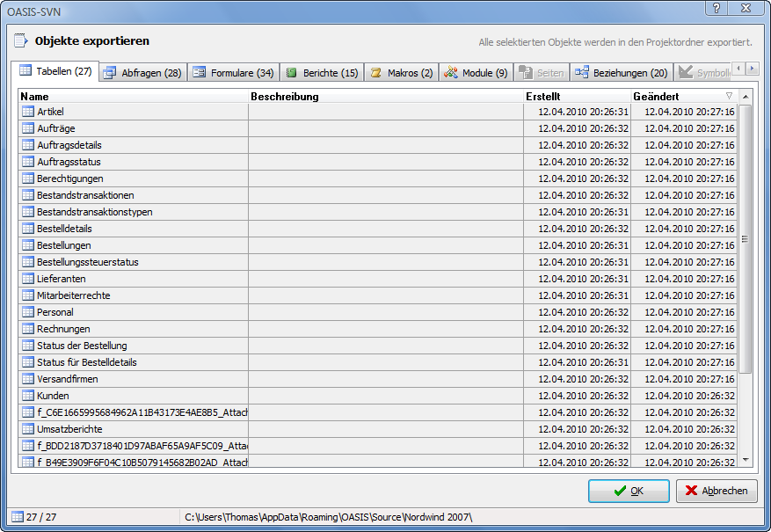Sort the list by Name column
Viewport: 771px width, 532px height.
point(132,96)
